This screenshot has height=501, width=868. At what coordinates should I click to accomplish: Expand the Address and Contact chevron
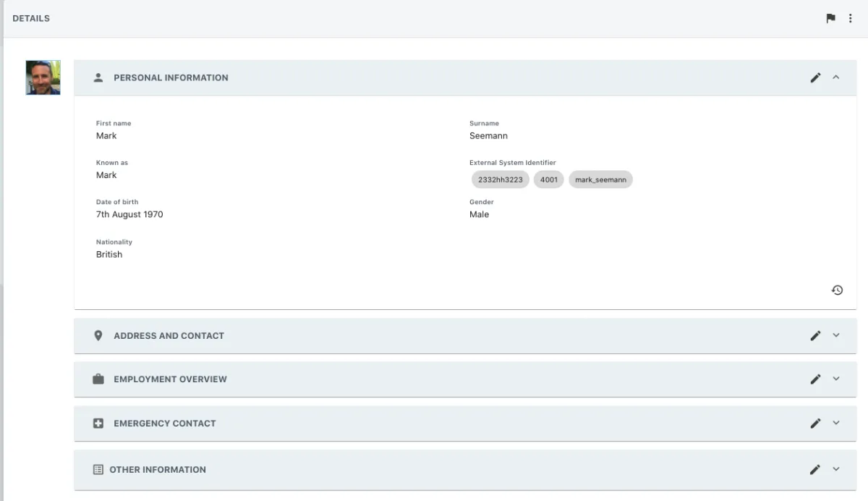click(x=836, y=335)
